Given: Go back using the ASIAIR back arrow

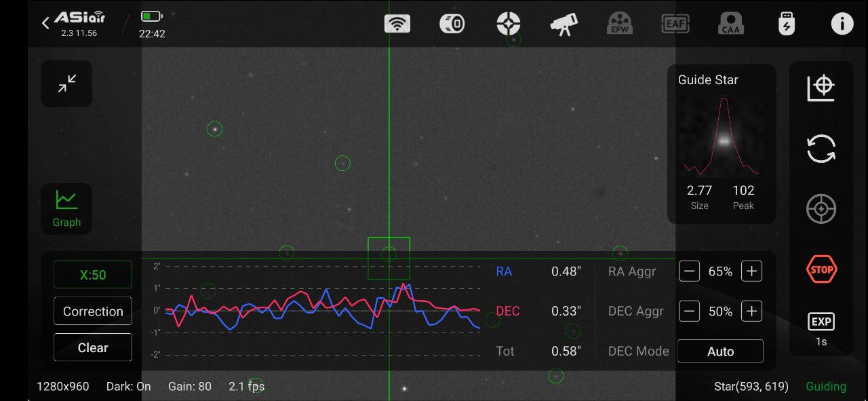Looking at the screenshot, I should 46,23.
